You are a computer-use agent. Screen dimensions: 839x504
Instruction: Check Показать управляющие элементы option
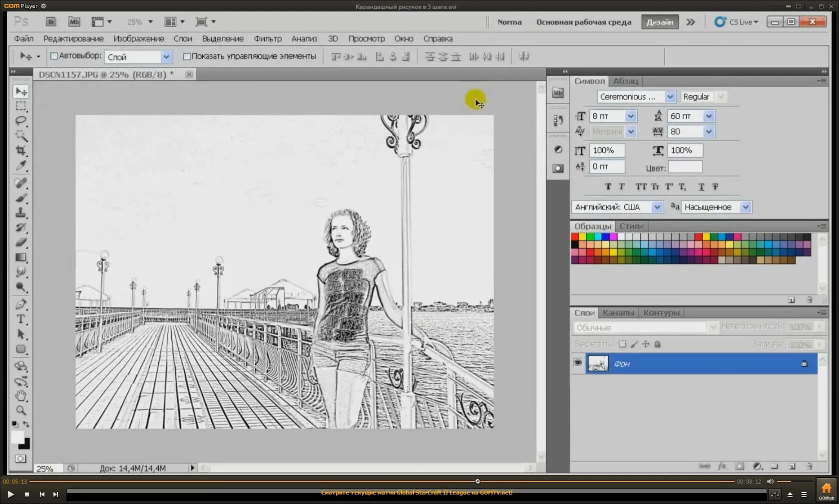187,57
